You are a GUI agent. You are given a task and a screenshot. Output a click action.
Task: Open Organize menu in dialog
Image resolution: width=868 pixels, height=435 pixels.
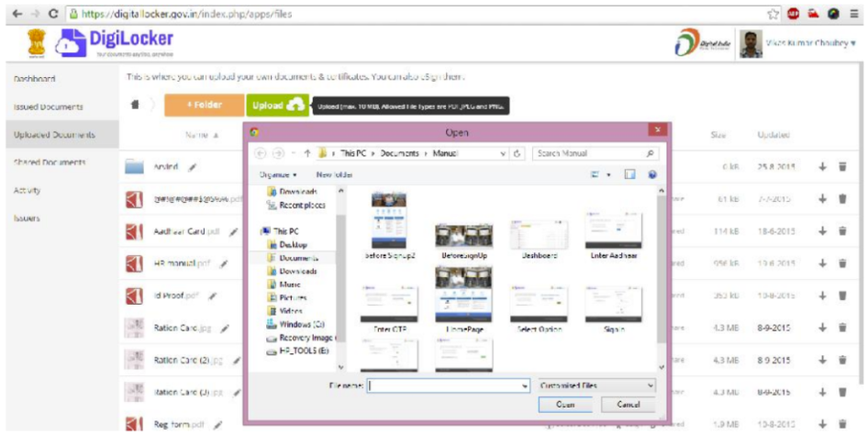click(x=278, y=174)
